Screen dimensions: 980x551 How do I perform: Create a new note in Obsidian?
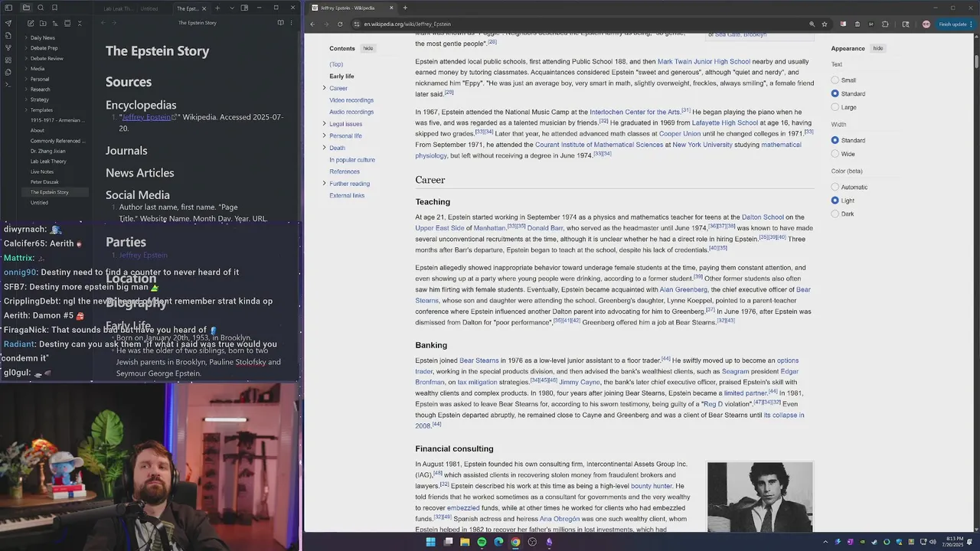click(31, 23)
